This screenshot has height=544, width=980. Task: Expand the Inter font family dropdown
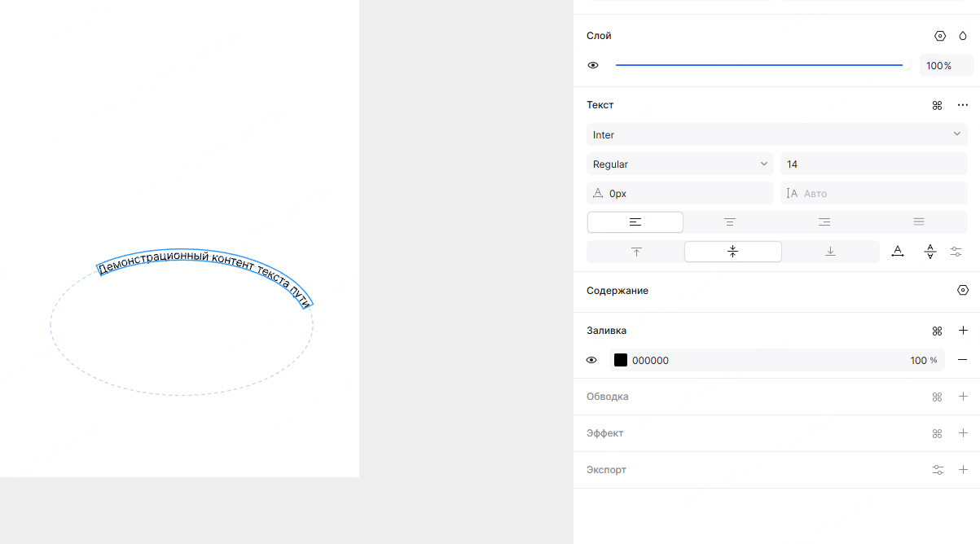[x=776, y=134]
